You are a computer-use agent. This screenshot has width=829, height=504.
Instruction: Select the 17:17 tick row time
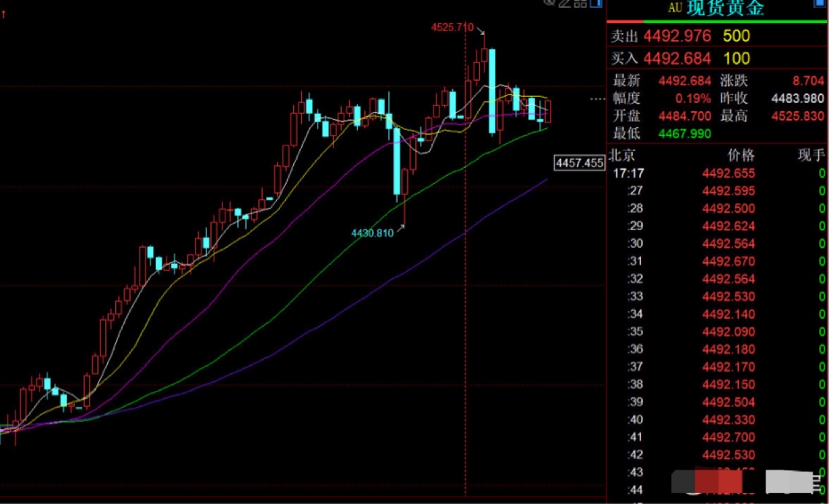pos(629,173)
